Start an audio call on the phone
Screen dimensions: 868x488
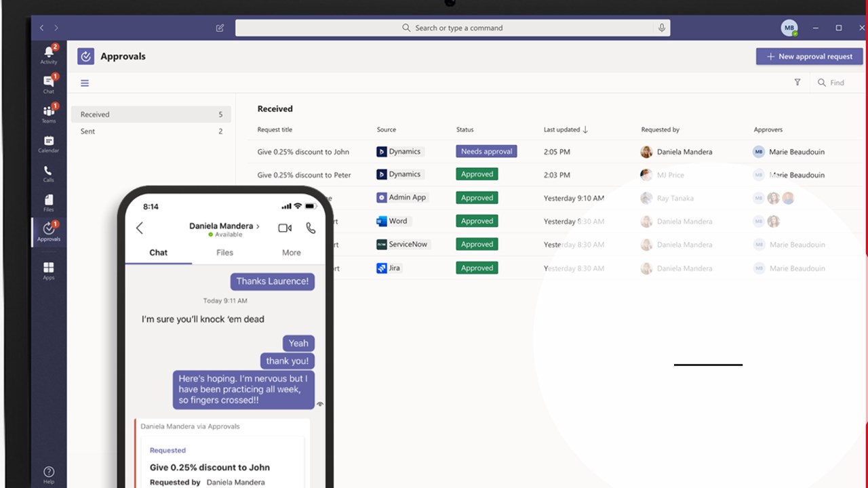[311, 228]
